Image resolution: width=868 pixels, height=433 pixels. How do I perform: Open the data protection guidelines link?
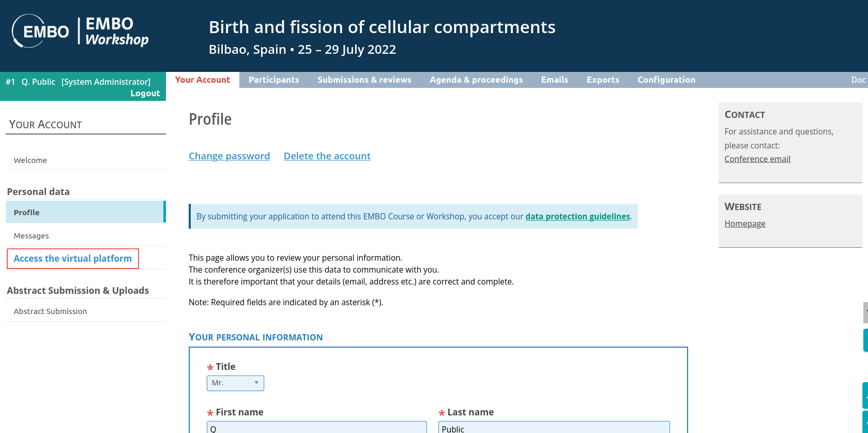577,216
